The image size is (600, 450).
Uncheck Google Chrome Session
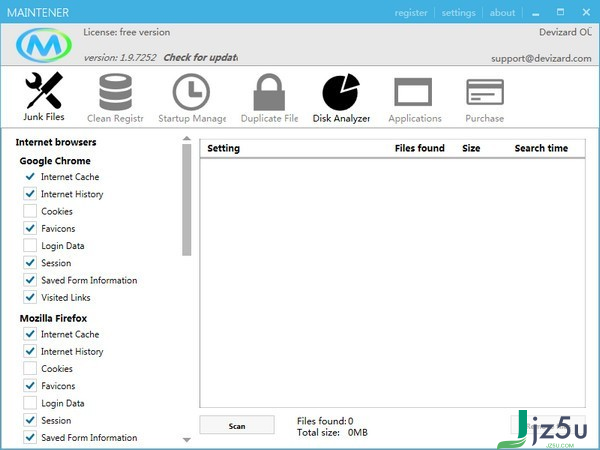pyautogui.click(x=30, y=262)
